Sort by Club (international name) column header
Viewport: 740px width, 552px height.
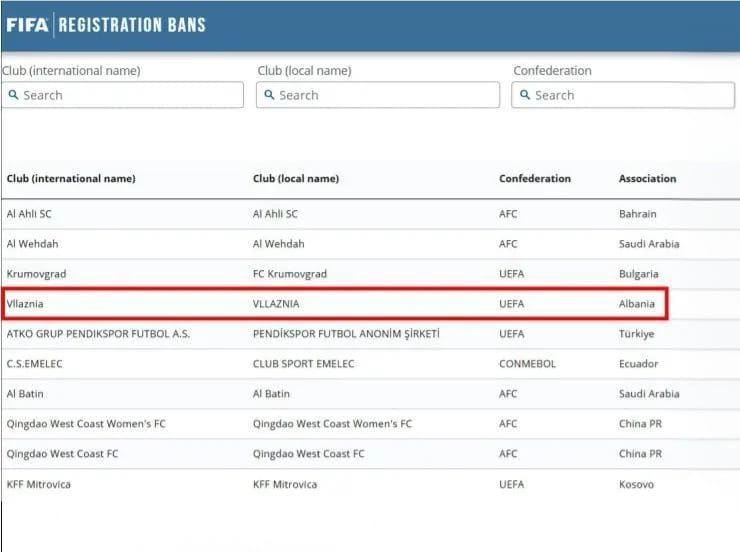point(71,179)
